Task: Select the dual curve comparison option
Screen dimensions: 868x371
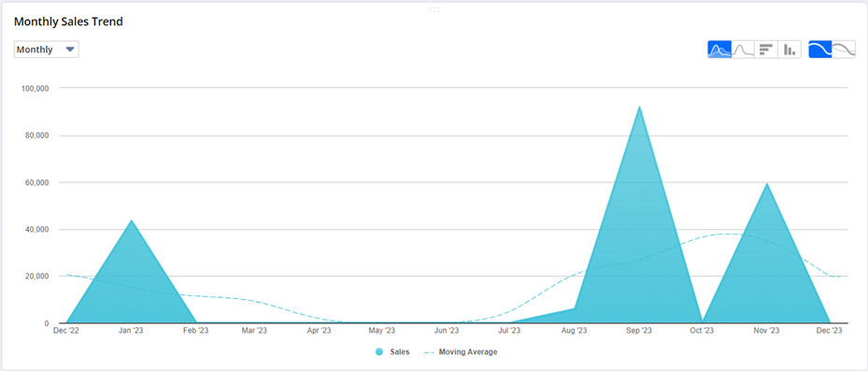Action: pos(844,50)
